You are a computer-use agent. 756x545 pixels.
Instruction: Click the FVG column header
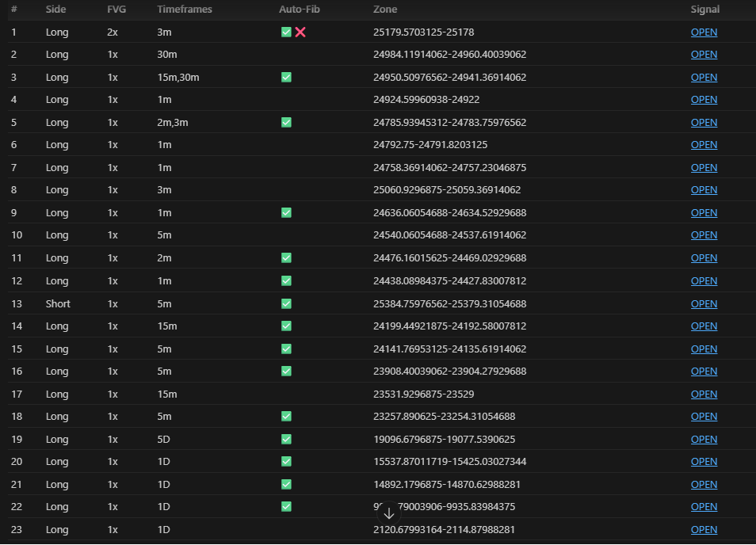coord(116,10)
